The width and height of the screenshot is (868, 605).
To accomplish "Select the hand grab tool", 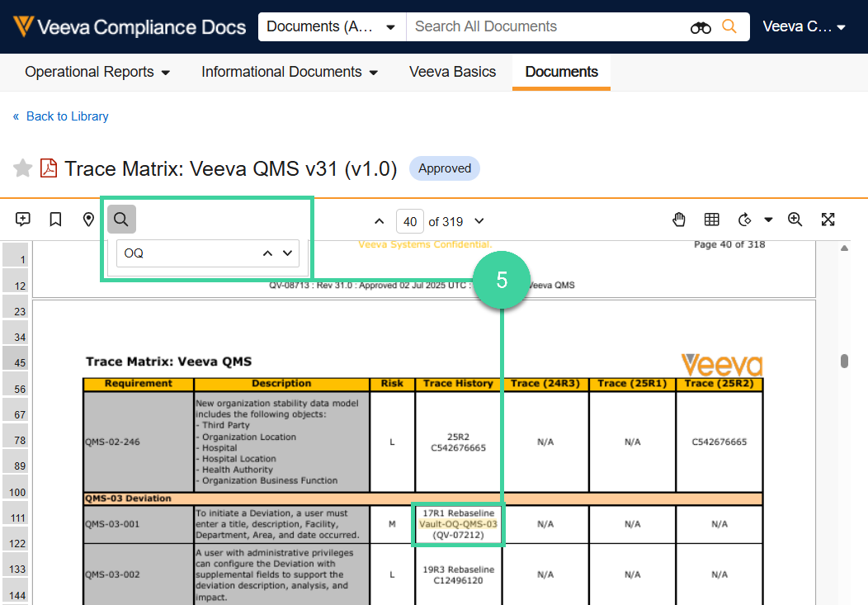I will (x=679, y=220).
